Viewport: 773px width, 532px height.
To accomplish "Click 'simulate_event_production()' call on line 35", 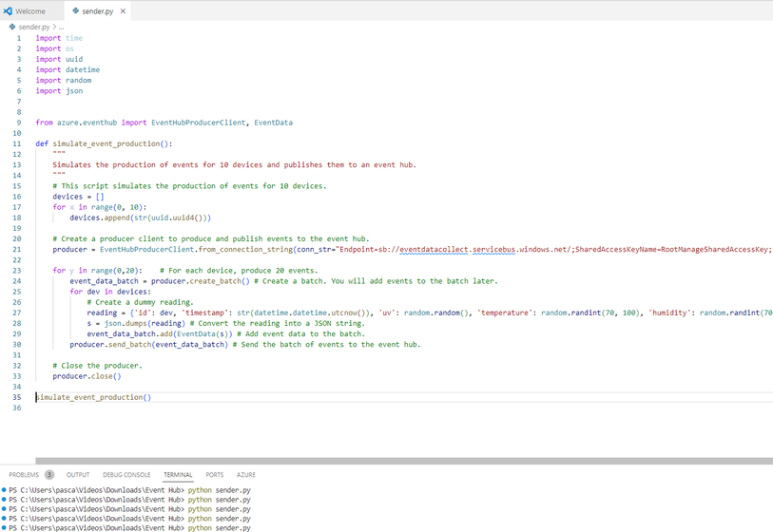I will (x=94, y=397).
